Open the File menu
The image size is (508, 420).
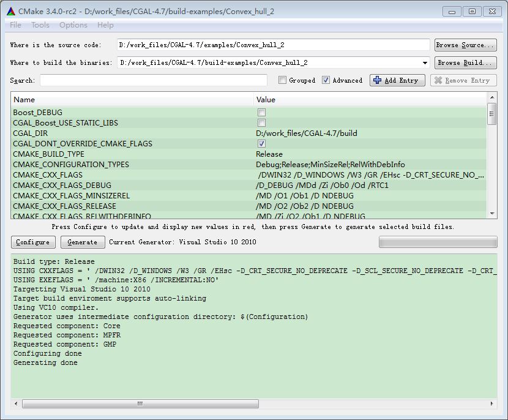click(x=15, y=25)
